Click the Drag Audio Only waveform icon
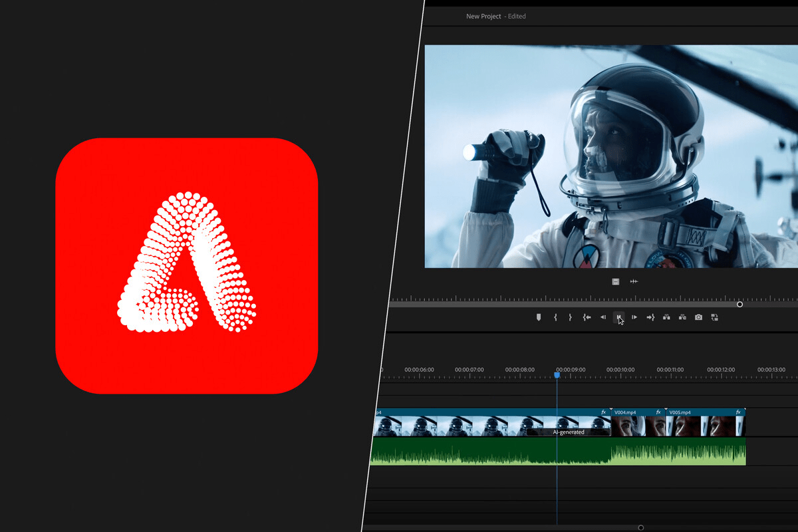The image size is (798, 532). pyautogui.click(x=634, y=281)
